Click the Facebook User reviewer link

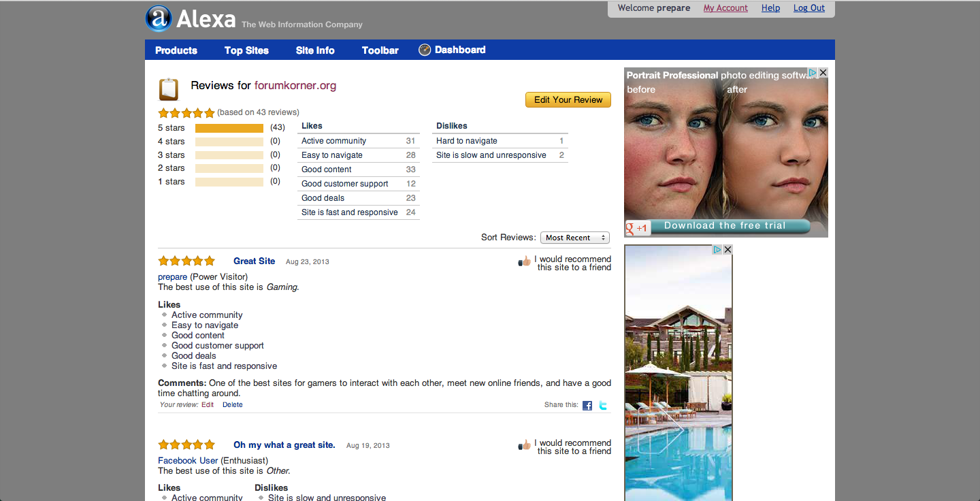[188, 461]
